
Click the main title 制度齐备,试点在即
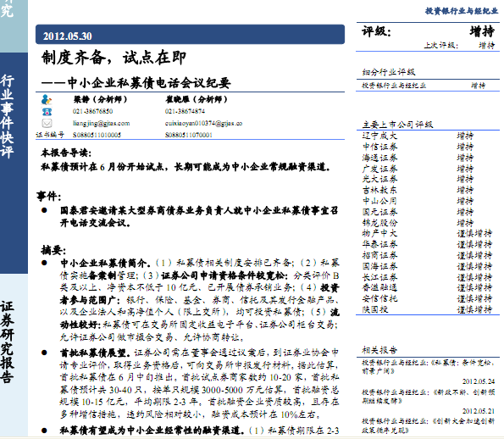pyautogui.click(x=114, y=58)
